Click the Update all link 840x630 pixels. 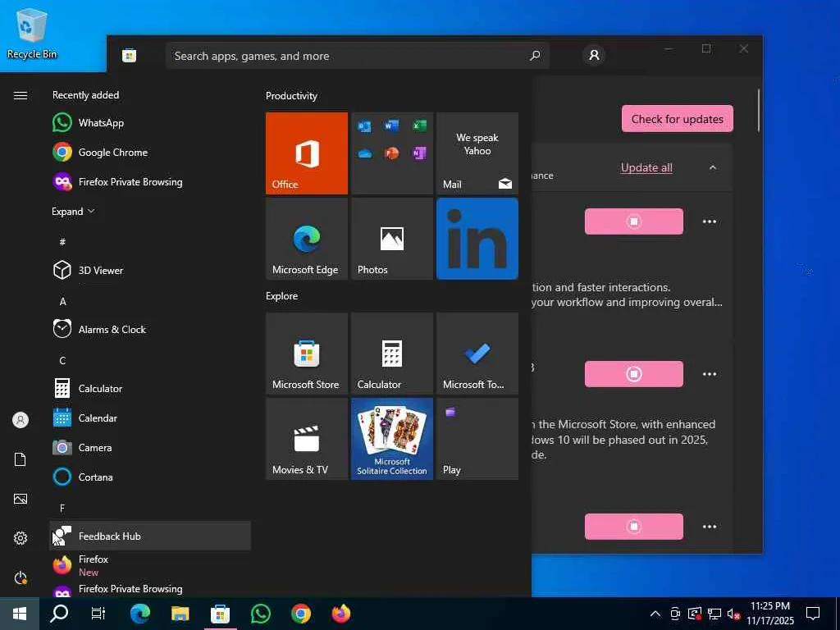pyautogui.click(x=646, y=167)
